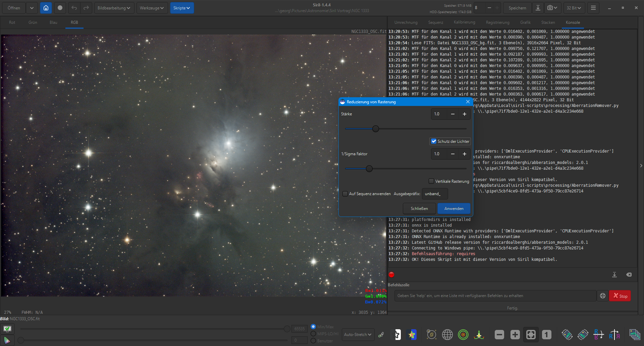Expand the arrow next to Öffnen
Image resolution: width=644 pixels, height=346 pixels.
tap(32, 8)
